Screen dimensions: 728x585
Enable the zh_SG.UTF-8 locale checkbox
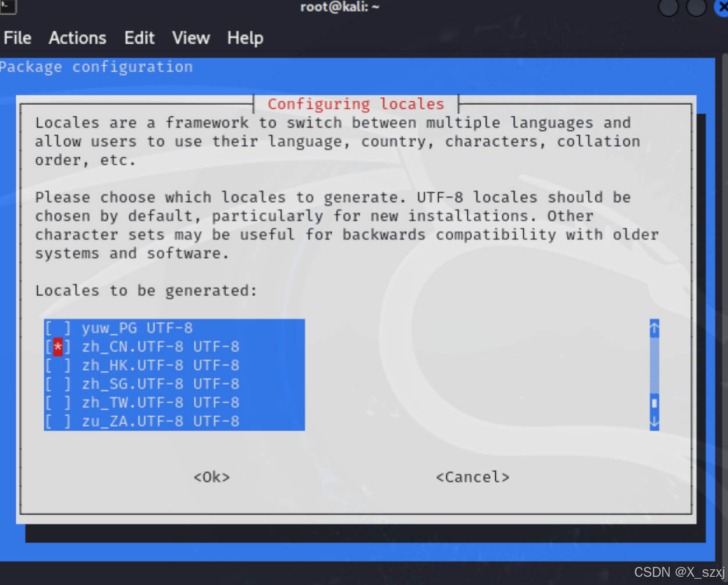point(58,384)
